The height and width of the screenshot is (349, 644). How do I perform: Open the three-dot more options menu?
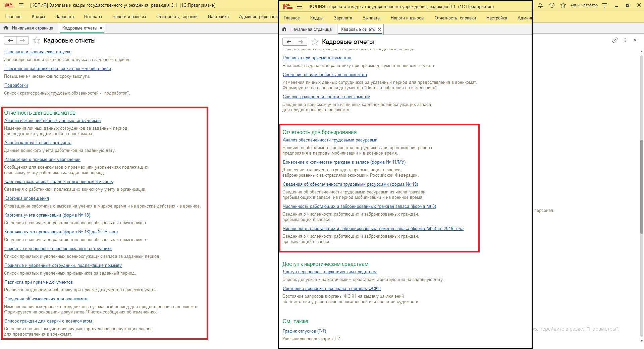(x=625, y=40)
